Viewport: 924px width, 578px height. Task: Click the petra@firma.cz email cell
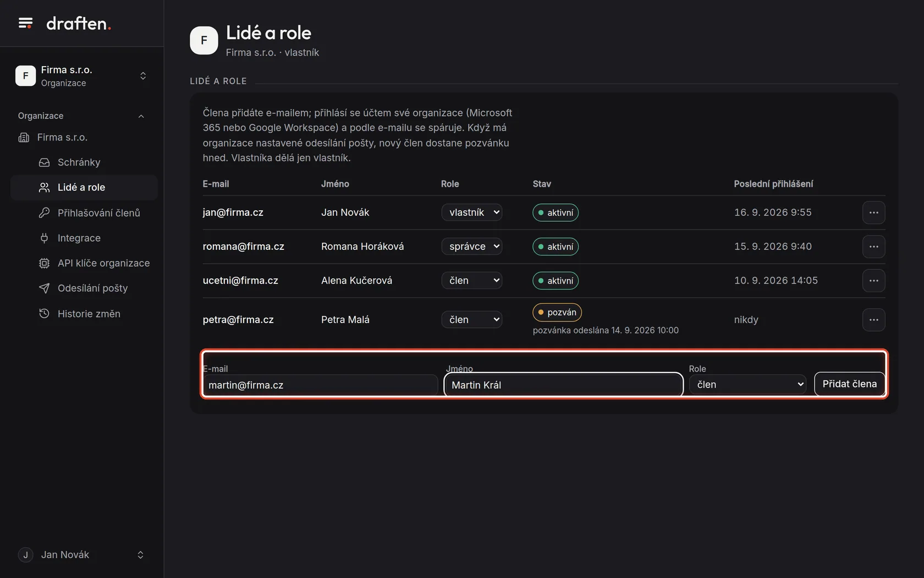238,320
